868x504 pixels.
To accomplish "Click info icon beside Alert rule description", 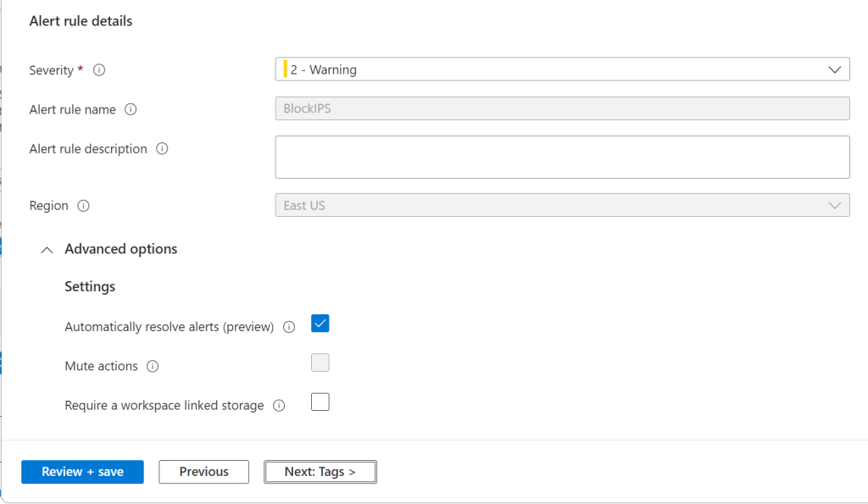I will (x=162, y=149).
